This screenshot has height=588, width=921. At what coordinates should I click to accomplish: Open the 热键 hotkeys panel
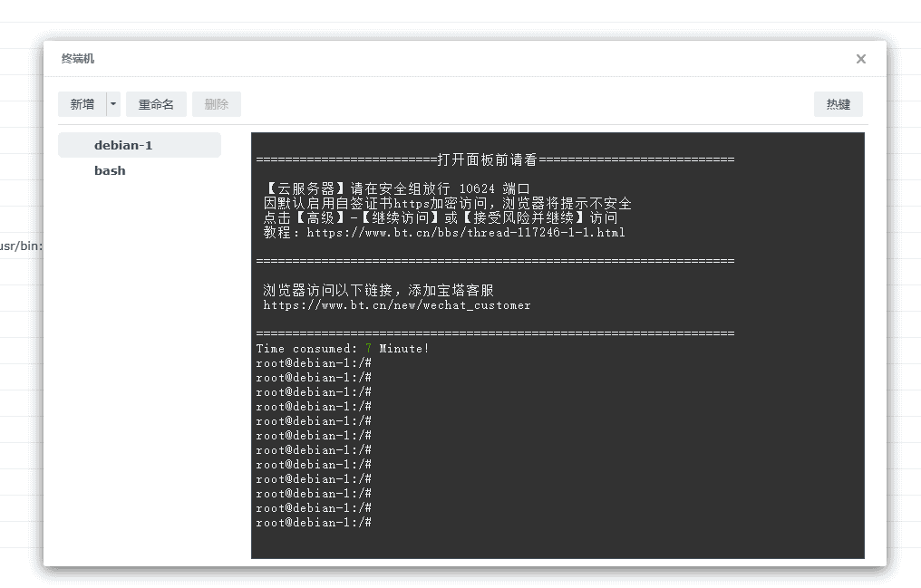tap(838, 103)
